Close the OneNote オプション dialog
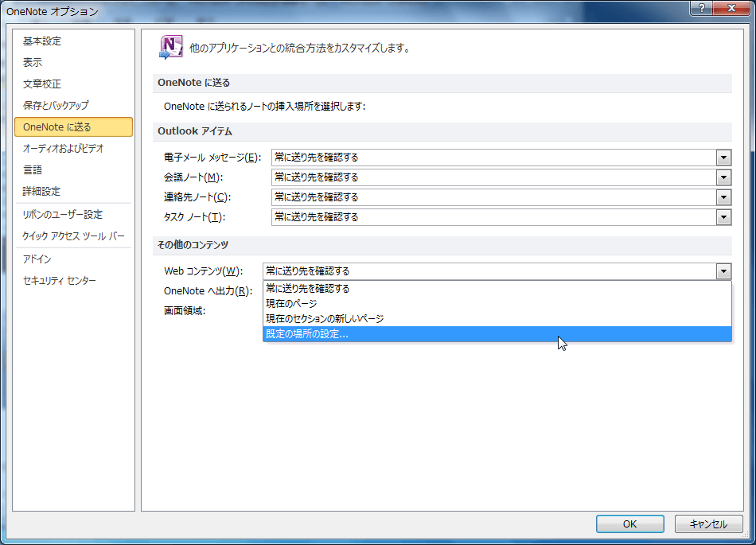Screen dimensions: 756x545 click(x=731, y=8)
